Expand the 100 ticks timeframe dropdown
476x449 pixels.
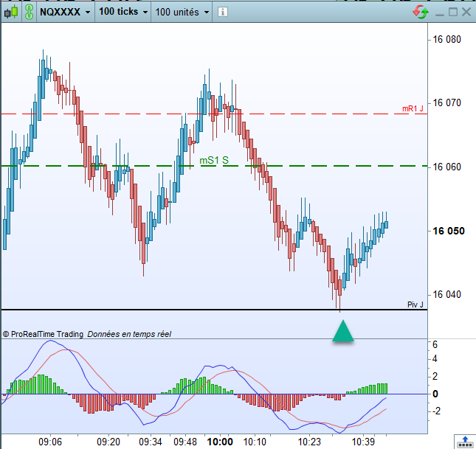(x=123, y=12)
